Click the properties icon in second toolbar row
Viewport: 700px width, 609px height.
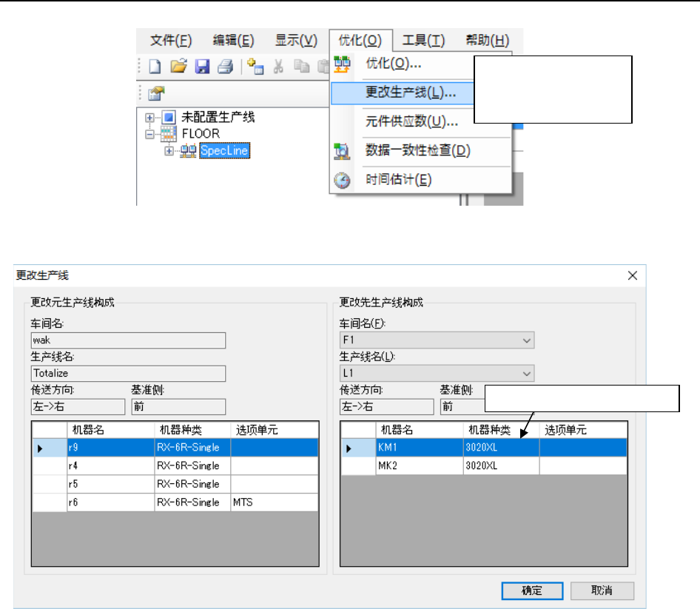156,93
